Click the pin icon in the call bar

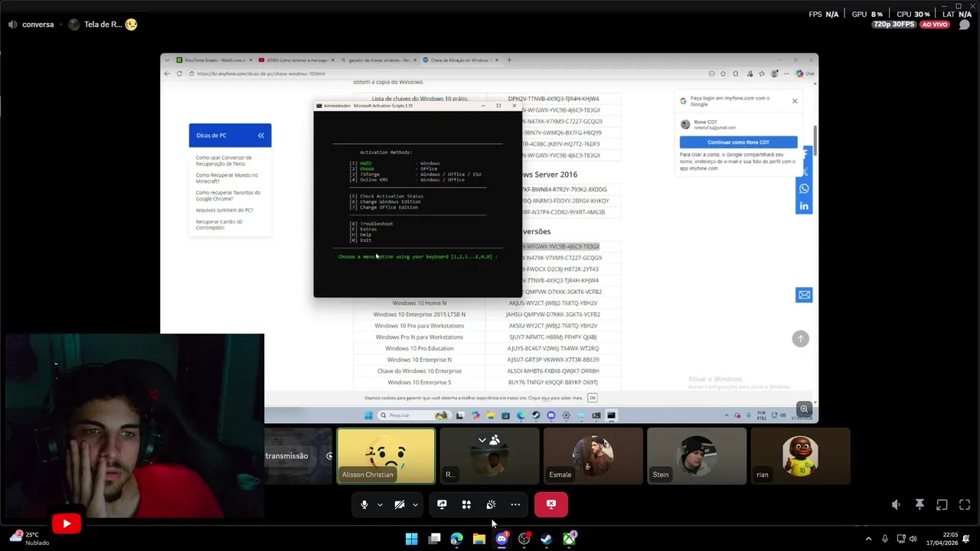(920, 504)
